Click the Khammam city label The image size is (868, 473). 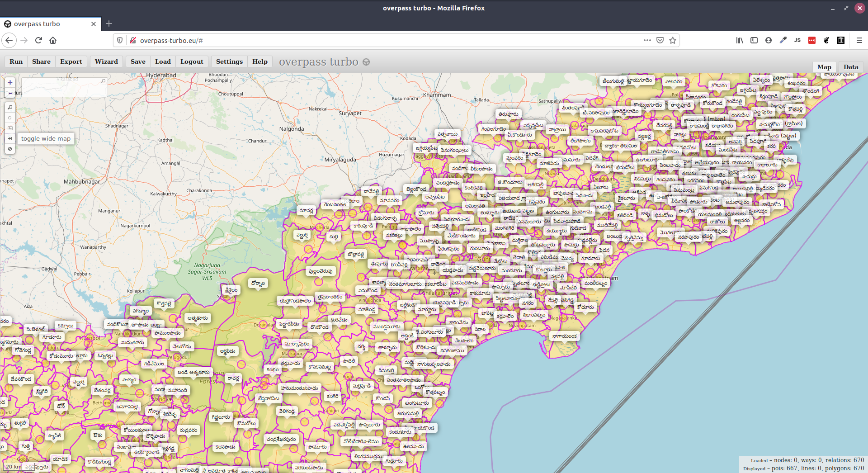pos(437,95)
